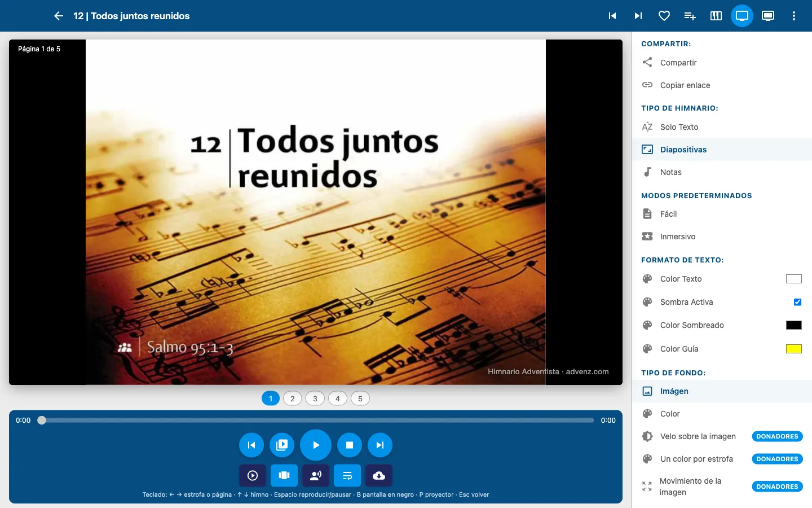The width and height of the screenshot is (812, 508).
Task: Skip to next track in player
Action: 380,445
